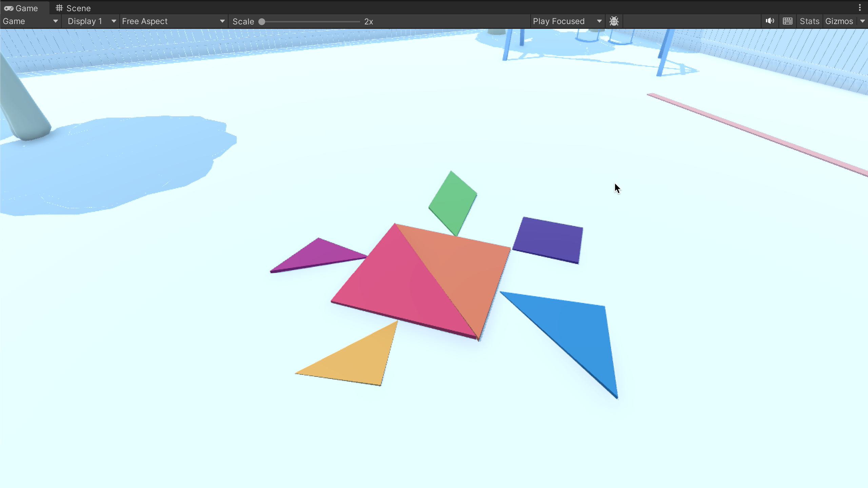The width and height of the screenshot is (868, 488).
Task: Open the Gizmos dropdown arrow
Action: click(x=863, y=21)
